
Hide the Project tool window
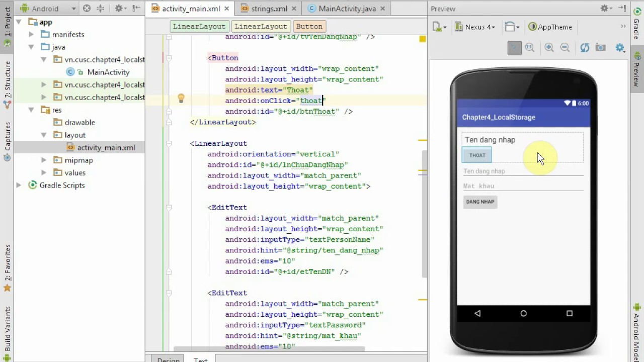pyautogui.click(x=136, y=8)
